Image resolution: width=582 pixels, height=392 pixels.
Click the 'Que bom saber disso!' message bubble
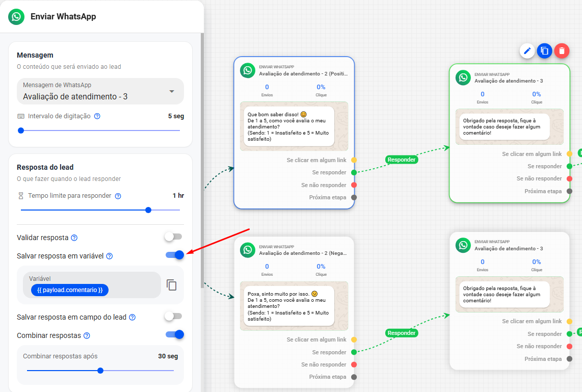click(x=289, y=126)
